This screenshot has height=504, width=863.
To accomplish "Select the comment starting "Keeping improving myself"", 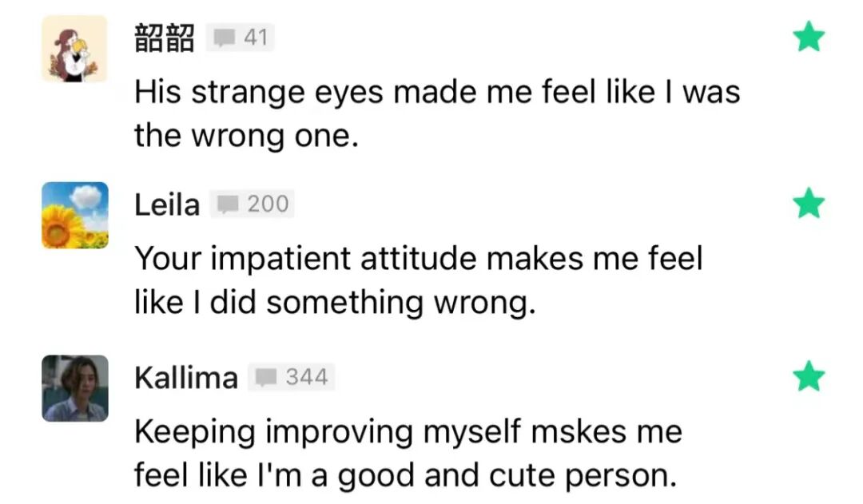I will click(x=408, y=432).
